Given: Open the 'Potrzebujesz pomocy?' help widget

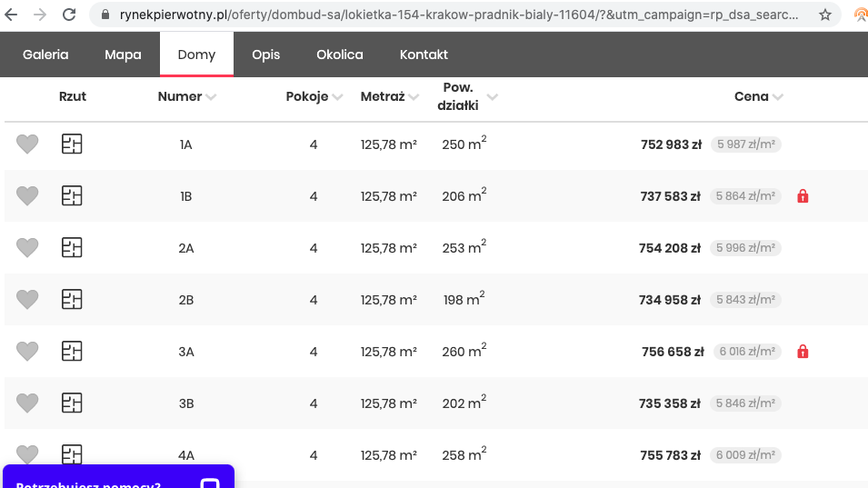Looking at the screenshot, I should (118, 477).
